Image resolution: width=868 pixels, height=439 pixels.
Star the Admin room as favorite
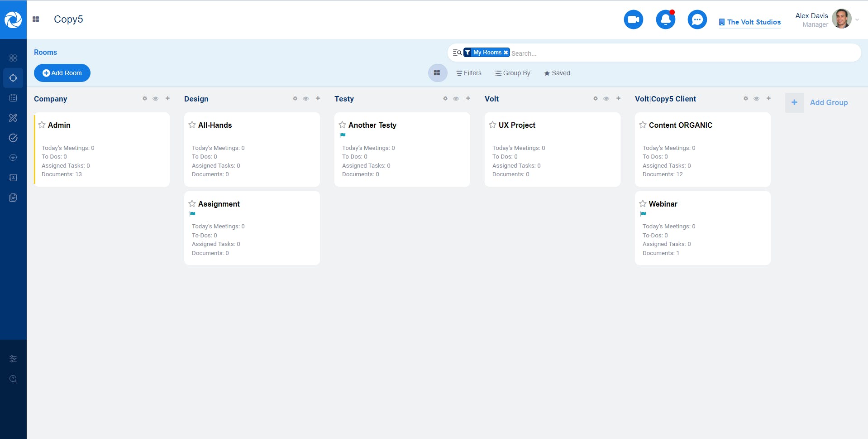[42, 125]
